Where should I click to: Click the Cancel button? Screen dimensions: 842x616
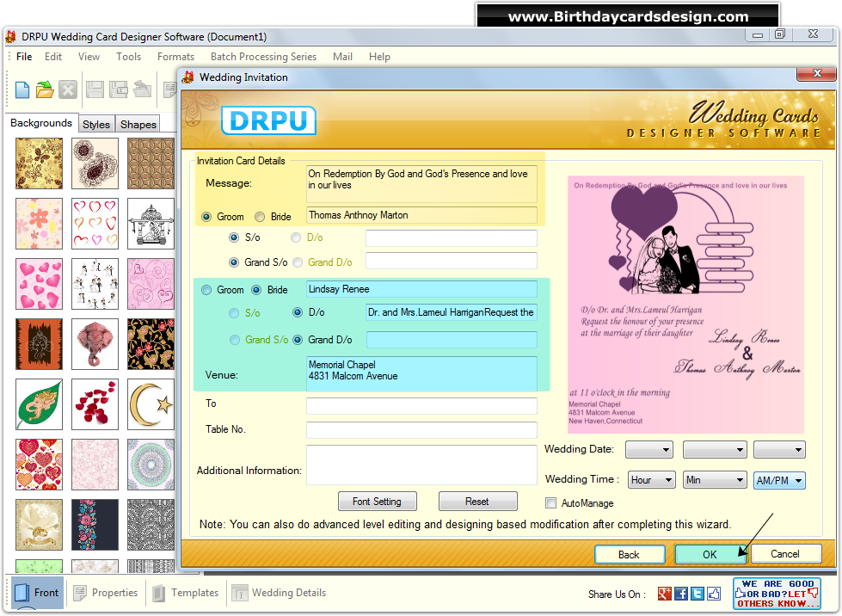pyautogui.click(x=785, y=554)
